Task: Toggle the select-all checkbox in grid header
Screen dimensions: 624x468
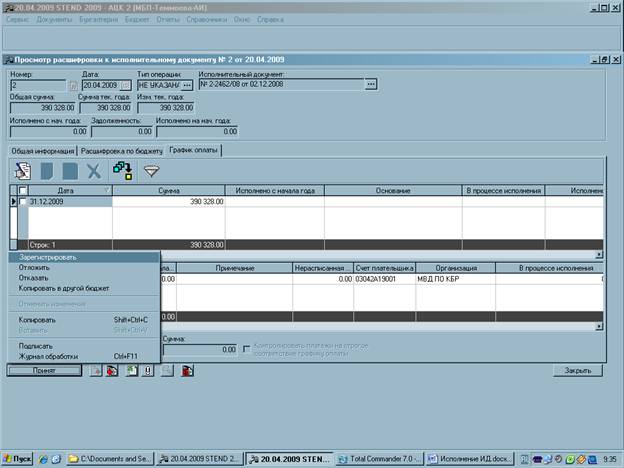Action: click(23, 190)
